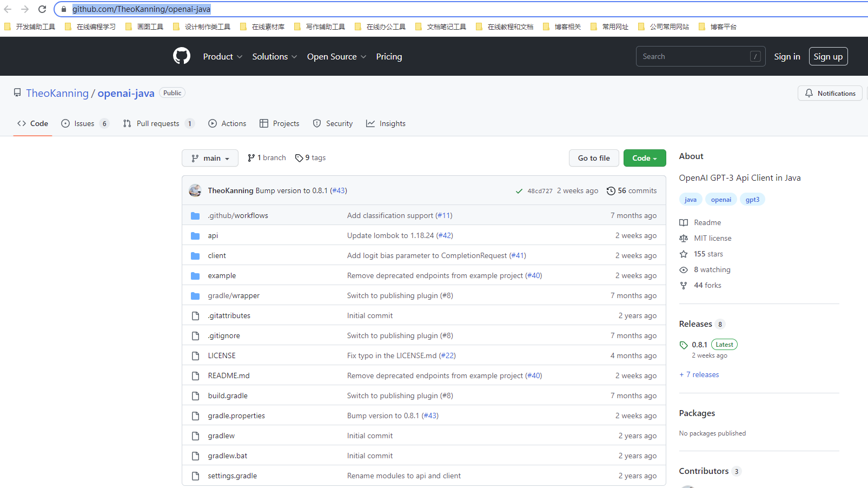868x488 pixels.
Task: Open the + 7 releases link
Action: click(x=699, y=374)
